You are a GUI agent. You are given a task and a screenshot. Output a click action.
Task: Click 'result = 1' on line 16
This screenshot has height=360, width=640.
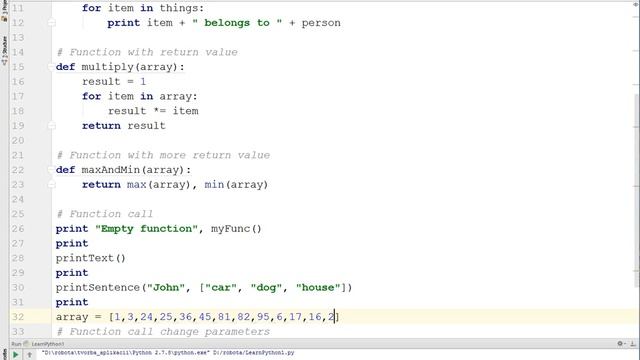tap(114, 82)
